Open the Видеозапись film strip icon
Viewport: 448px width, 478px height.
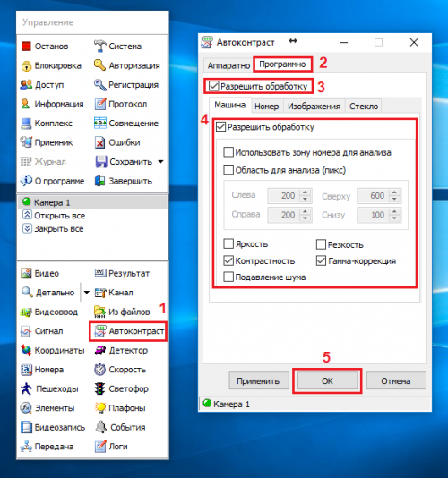26,427
